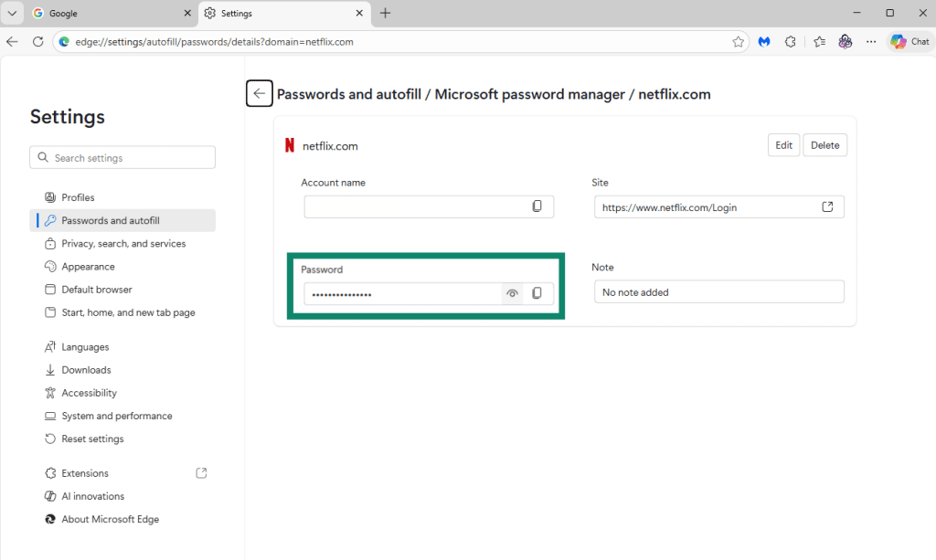Open the Malwarebytes extension icon
This screenshot has height=560, width=936.
point(764,42)
